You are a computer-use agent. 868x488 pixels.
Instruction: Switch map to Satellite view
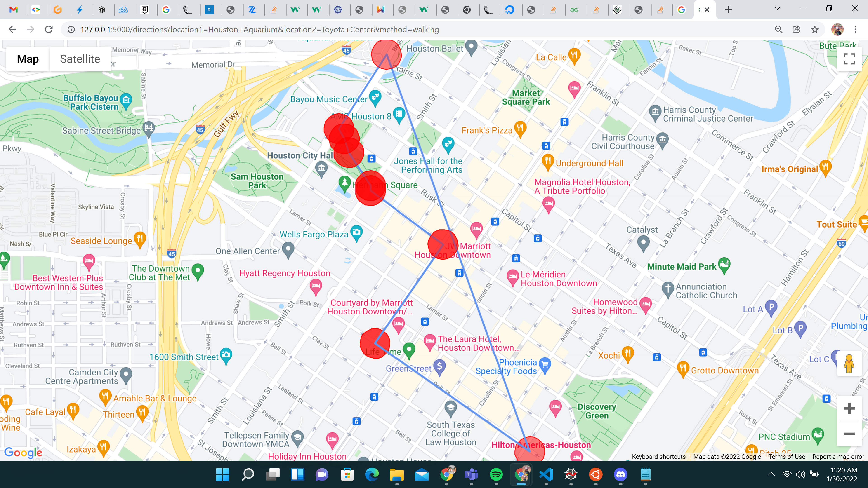click(80, 59)
